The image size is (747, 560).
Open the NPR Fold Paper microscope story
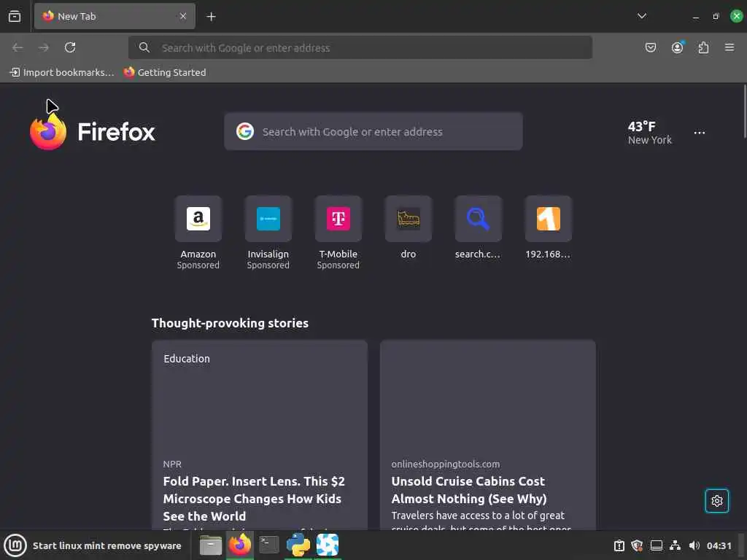(x=254, y=499)
